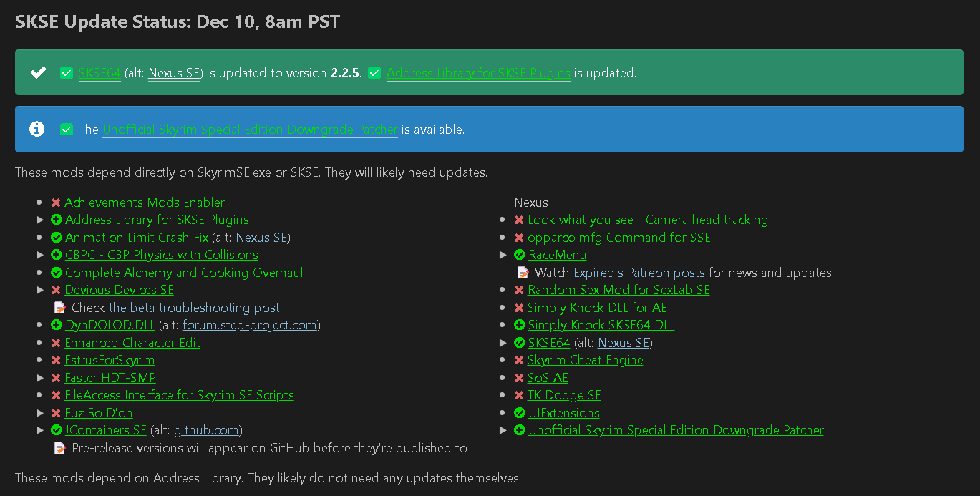Click red X icon beside FileAccess Interface
Screen dimensions: 980x496
[x=56, y=395]
